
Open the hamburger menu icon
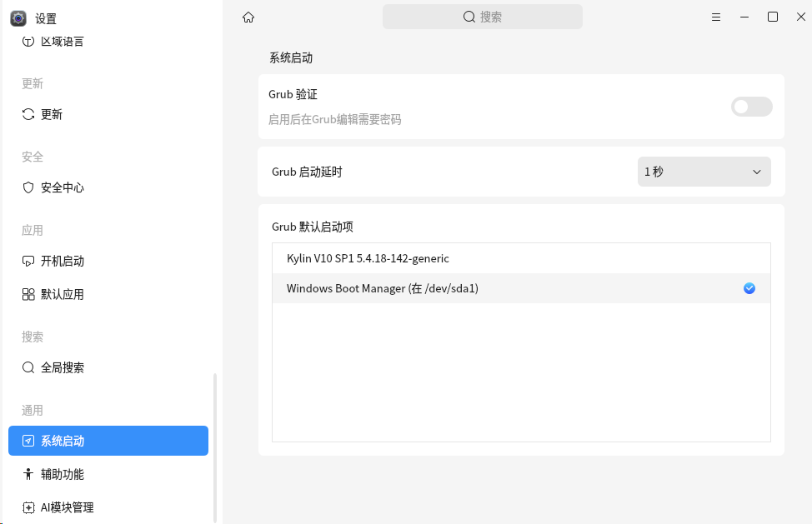716,17
